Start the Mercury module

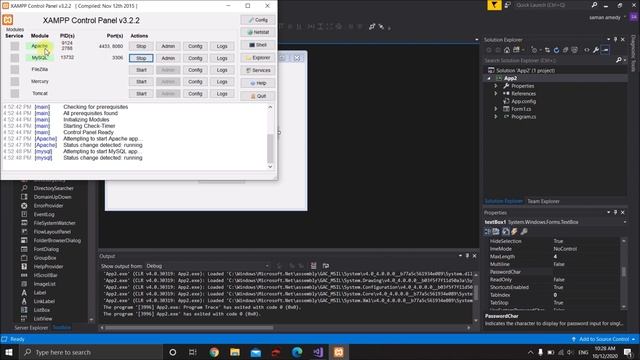[141, 82]
